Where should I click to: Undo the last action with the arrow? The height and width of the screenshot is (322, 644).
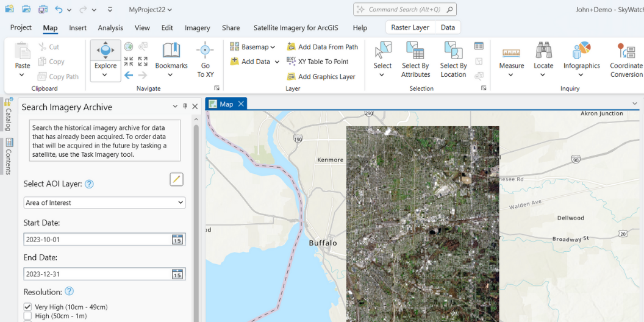(59, 9)
